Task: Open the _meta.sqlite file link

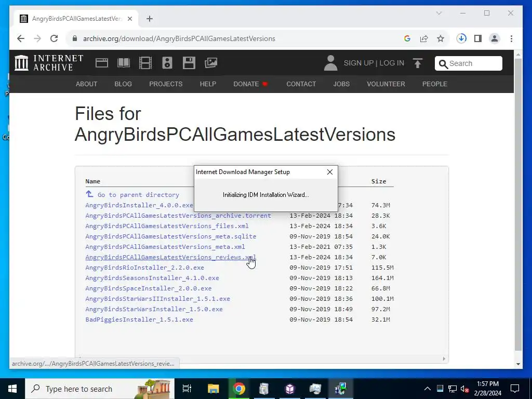Action: [x=170, y=236]
